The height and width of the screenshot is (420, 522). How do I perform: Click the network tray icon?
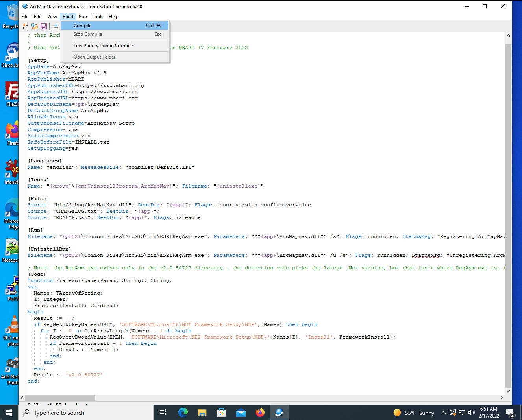(462, 413)
